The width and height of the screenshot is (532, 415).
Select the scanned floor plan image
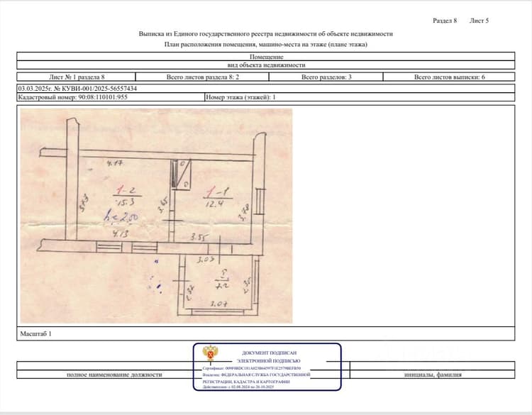click(x=157, y=216)
